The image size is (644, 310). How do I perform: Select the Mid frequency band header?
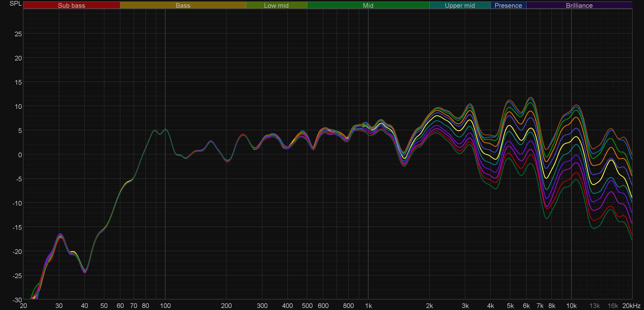368,5
